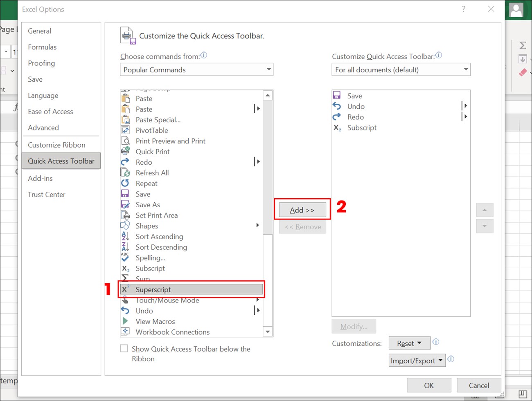The height and width of the screenshot is (401, 532).
Task: Click Subscript icon in Quick Access Toolbar list
Action: click(x=337, y=128)
